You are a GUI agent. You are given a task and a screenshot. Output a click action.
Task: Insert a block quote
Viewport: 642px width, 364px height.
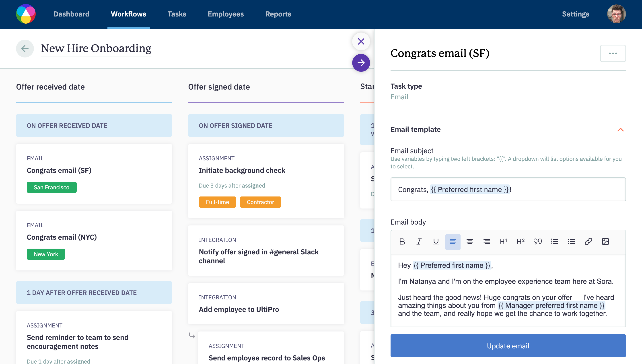537,241
